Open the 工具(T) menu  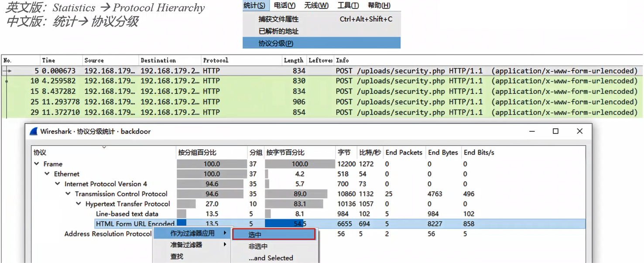tap(348, 6)
